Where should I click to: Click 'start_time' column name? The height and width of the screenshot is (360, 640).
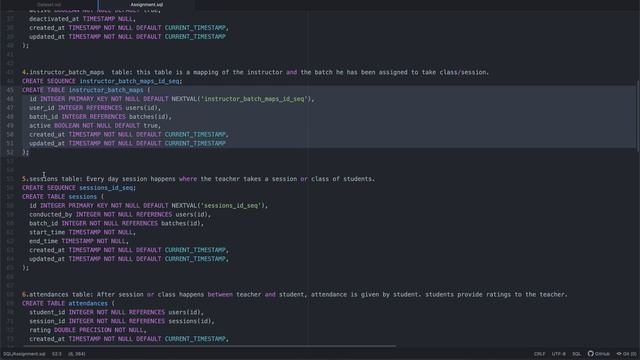(47, 232)
